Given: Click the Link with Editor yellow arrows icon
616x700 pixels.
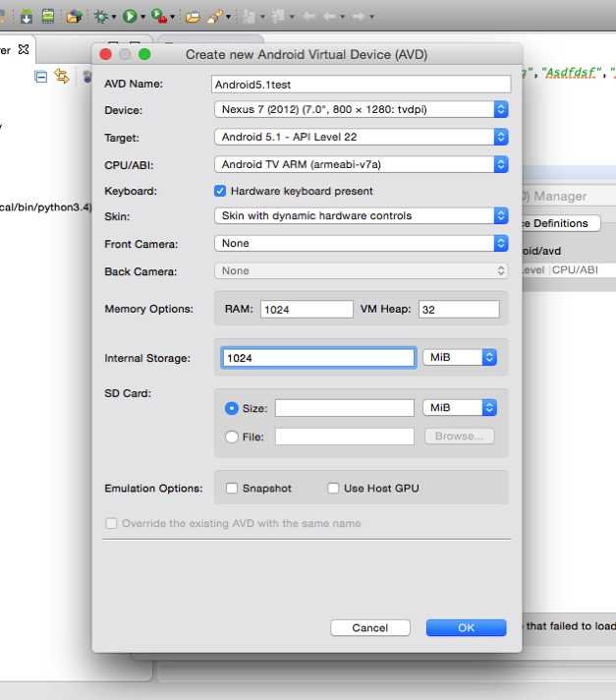Looking at the screenshot, I should click(62, 77).
